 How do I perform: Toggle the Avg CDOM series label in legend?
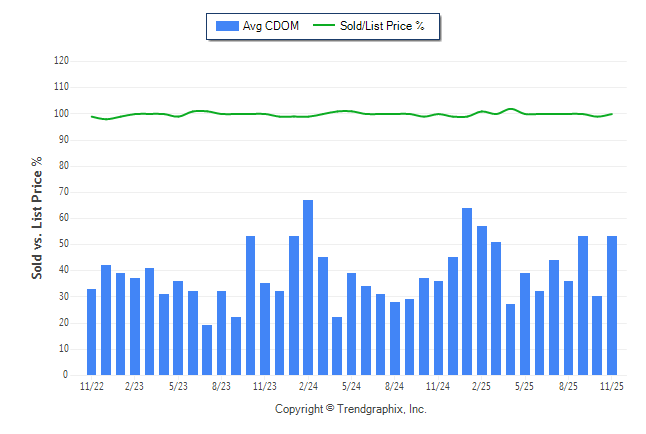point(270,26)
